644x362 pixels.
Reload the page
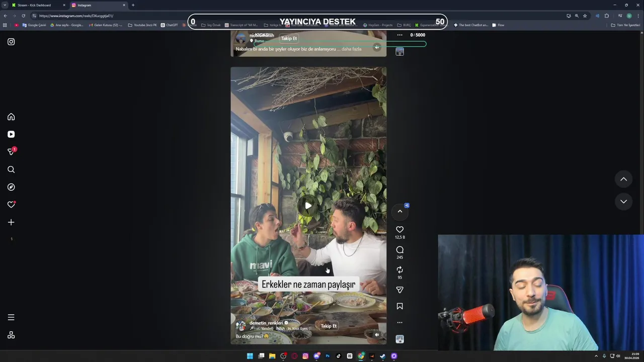(23, 16)
